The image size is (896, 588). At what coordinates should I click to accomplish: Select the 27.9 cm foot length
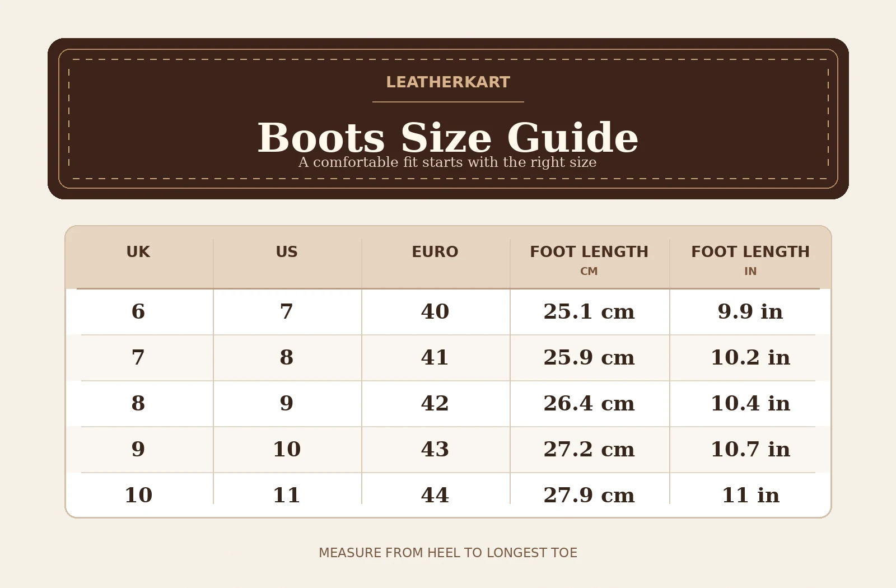click(589, 495)
